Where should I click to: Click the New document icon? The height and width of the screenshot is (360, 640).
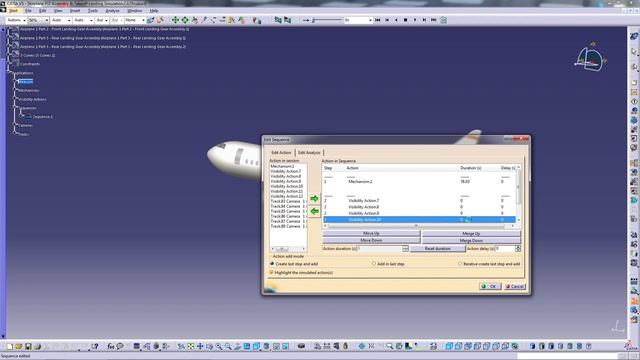(10, 346)
